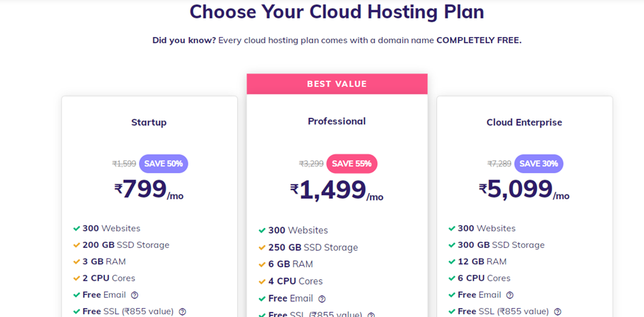Click the ₹5,099/mo Cloud Enterprise price

(524, 190)
